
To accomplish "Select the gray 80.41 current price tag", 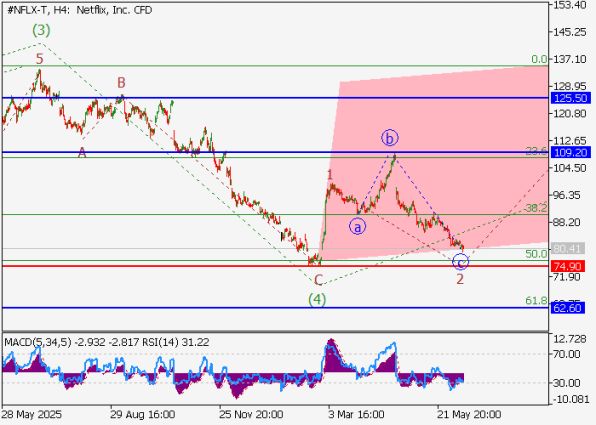I will pyautogui.click(x=568, y=249).
